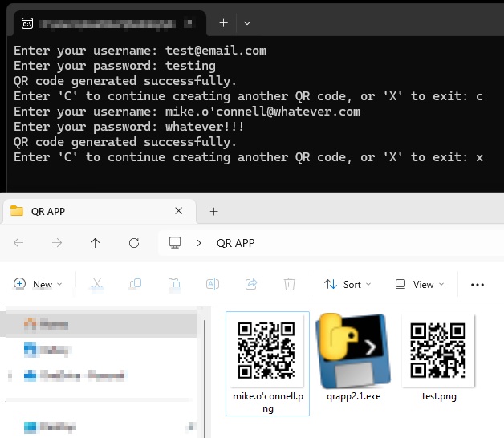Click the Copy icon in the toolbar
The height and width of the screenshot is (438, 504).
(136, 284)
